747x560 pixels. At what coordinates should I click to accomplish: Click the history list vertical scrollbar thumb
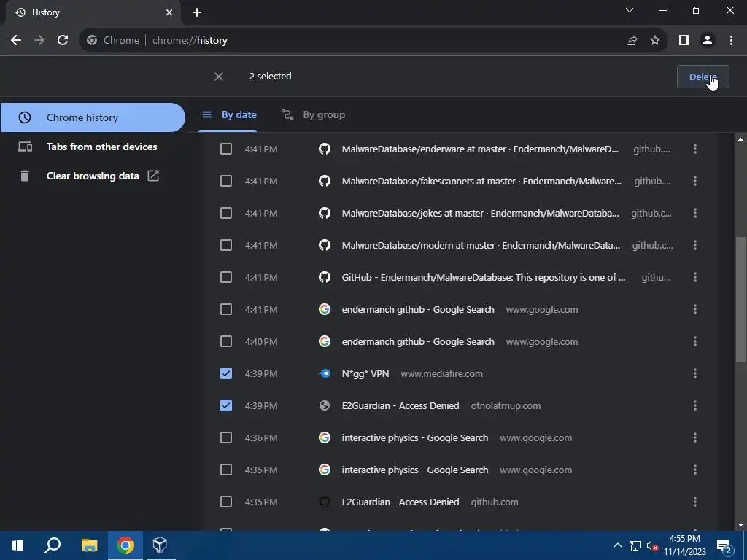click(x=740, y=300)
